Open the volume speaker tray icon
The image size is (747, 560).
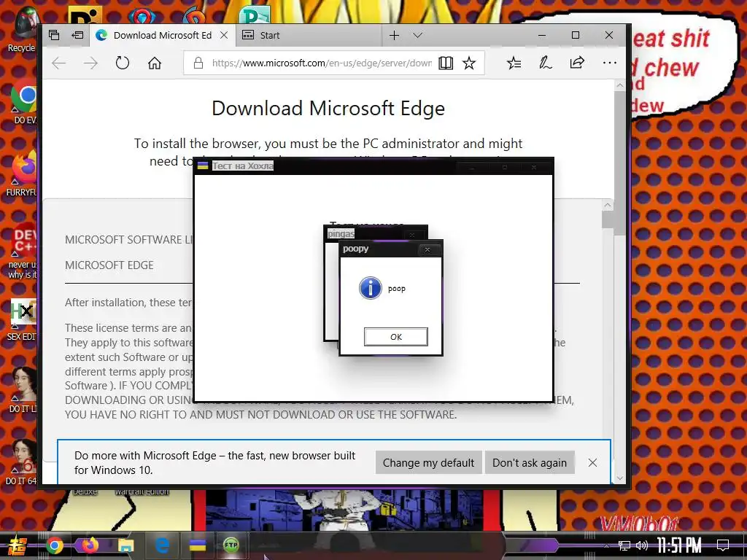642,545
